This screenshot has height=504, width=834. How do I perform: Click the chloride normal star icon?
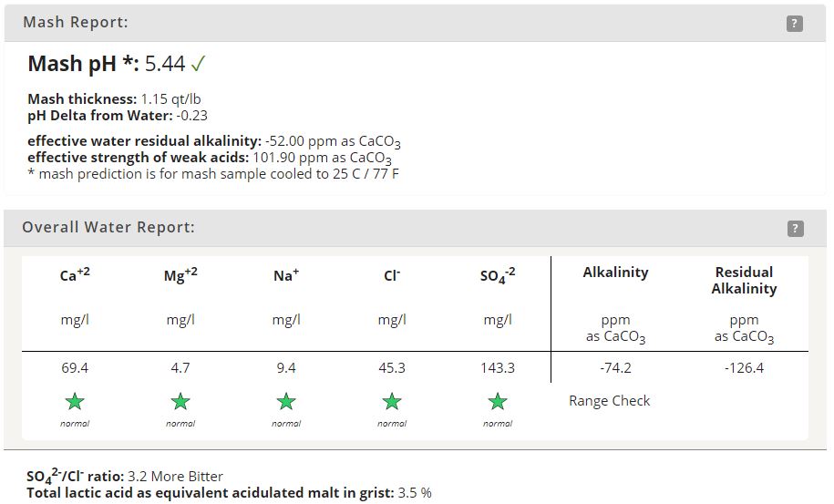(x=392, y=401)
